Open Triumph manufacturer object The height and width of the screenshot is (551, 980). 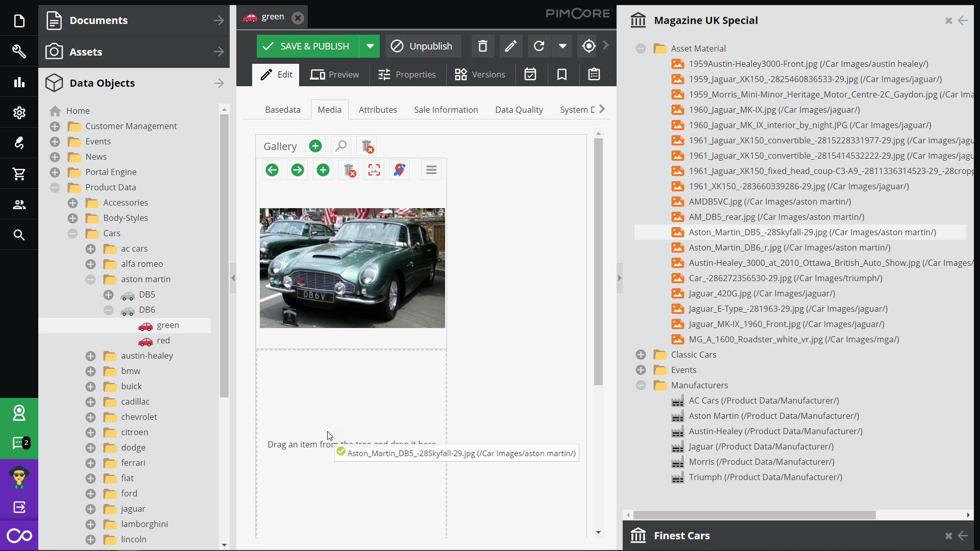pos(765,477)
